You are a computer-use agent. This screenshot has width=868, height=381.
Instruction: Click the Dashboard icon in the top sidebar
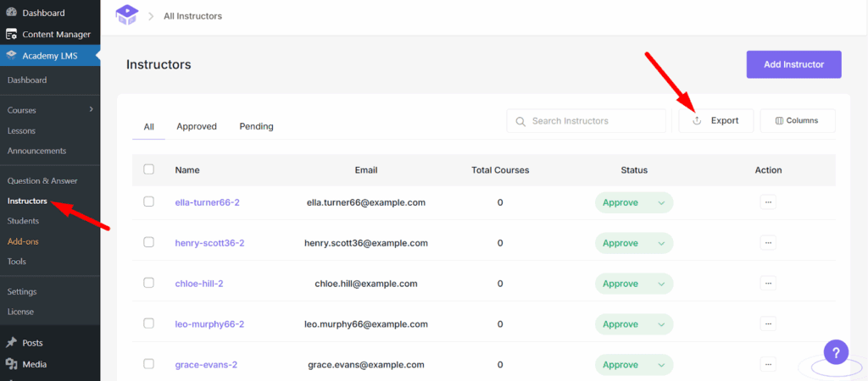click(x=12, y=14)
